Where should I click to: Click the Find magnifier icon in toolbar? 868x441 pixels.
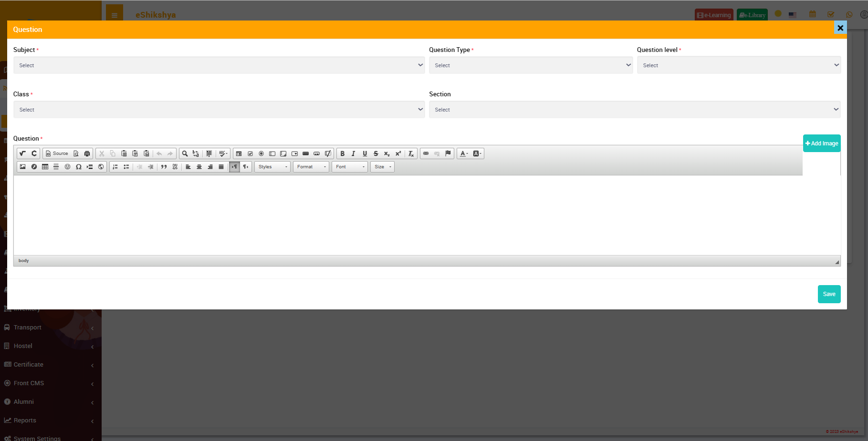[x=185, y=154]
